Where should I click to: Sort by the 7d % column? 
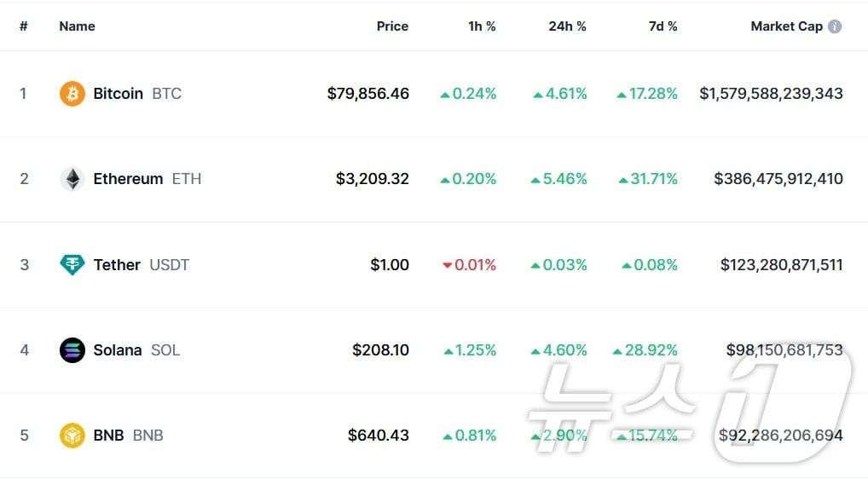(x=663, y=26)
